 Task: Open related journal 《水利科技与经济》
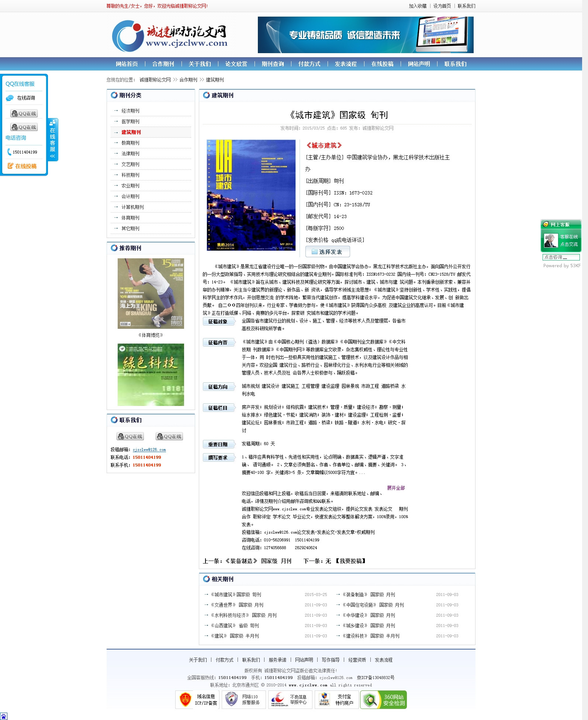coord(243,615)
